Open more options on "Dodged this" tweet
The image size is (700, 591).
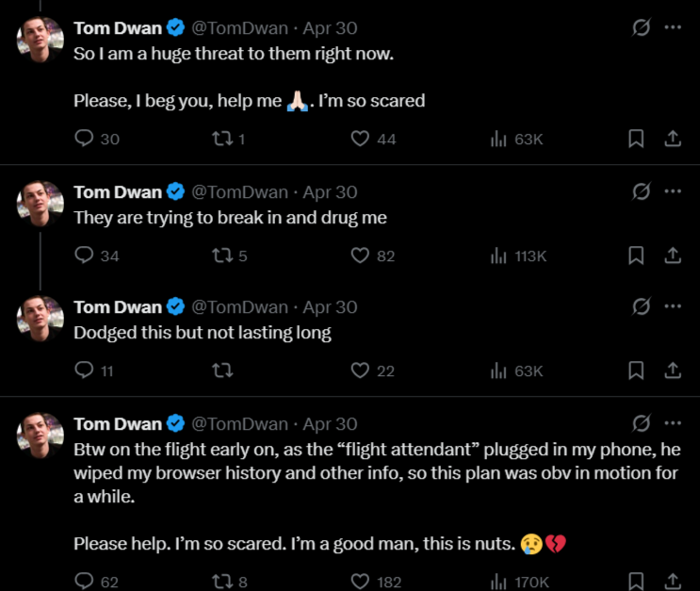pos(673,306)
